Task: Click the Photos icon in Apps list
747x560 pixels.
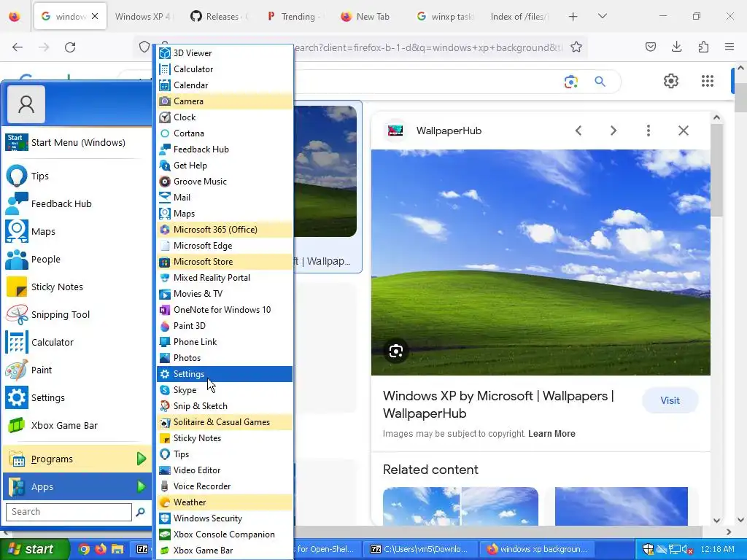Action: pyautogui.click(x=165, y=357)
